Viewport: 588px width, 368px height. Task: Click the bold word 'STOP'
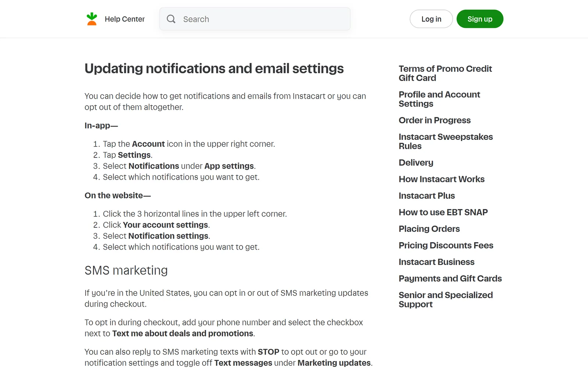tap(268, 352)
